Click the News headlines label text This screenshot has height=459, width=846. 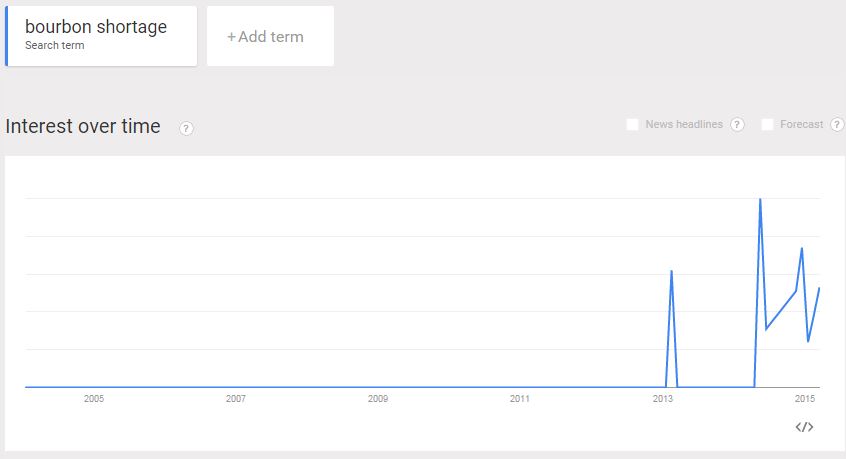pyautogui.click(x=684, y=125)
